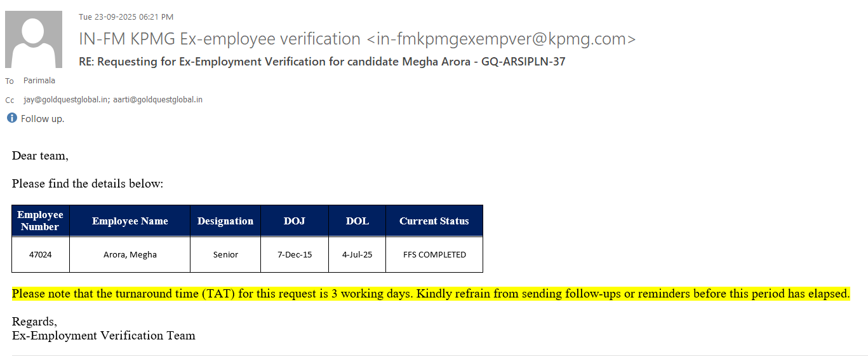Click the yellow highlighted TAT notice text
The height and width of the screenshot is (356, 868).
[431, 294]
